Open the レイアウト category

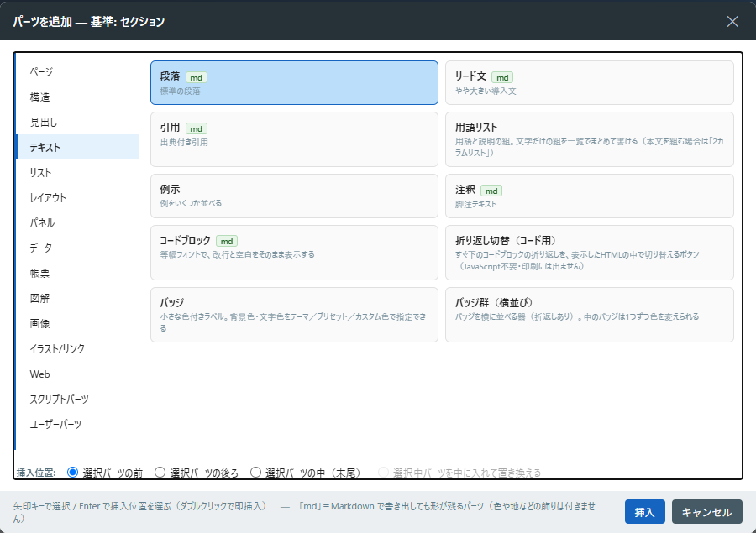pos(77,197)
